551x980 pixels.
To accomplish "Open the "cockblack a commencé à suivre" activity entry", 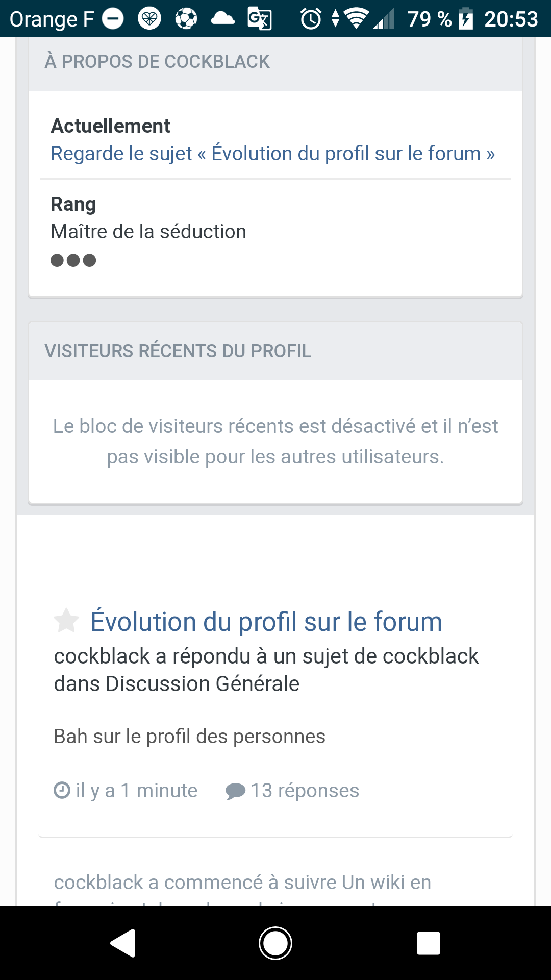I will pyautogui.click(x=243, y=883).
